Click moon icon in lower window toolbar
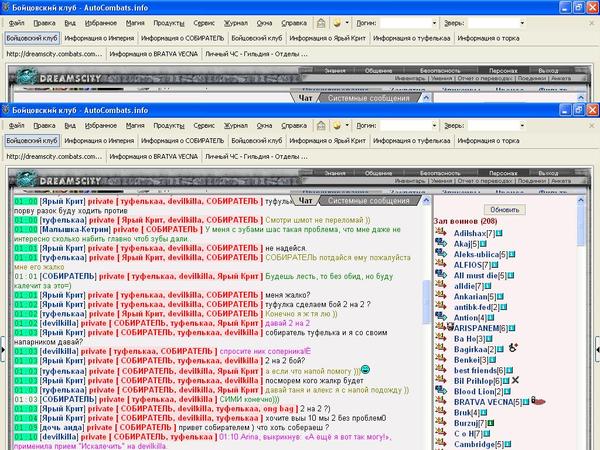Viewport: 600px width, 450px height. point(337,126)
